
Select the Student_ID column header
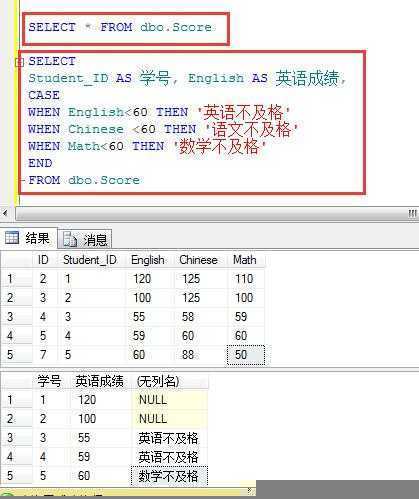coord(90,260)
